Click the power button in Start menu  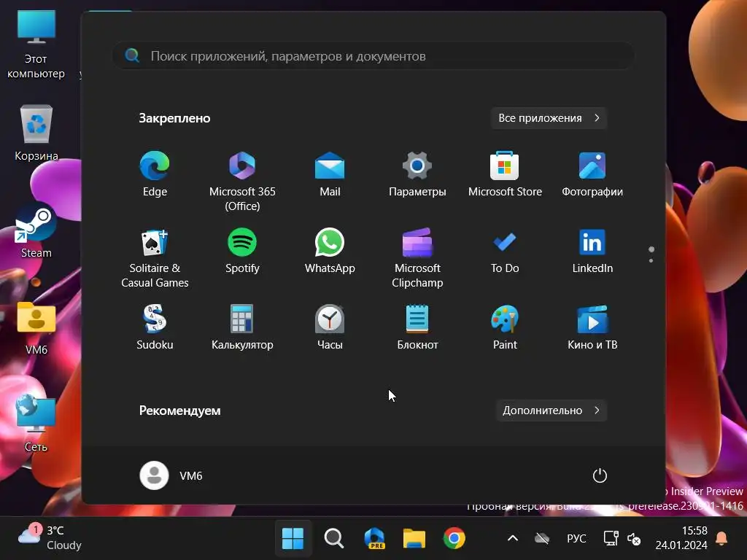pyautogui.click(x=600, y=475)
